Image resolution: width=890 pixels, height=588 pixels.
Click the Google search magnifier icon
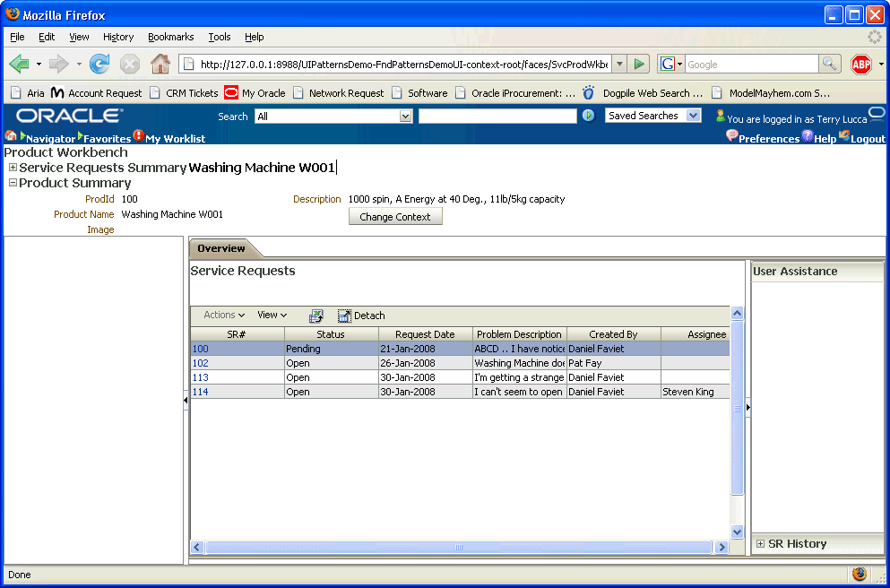[829, 65]
